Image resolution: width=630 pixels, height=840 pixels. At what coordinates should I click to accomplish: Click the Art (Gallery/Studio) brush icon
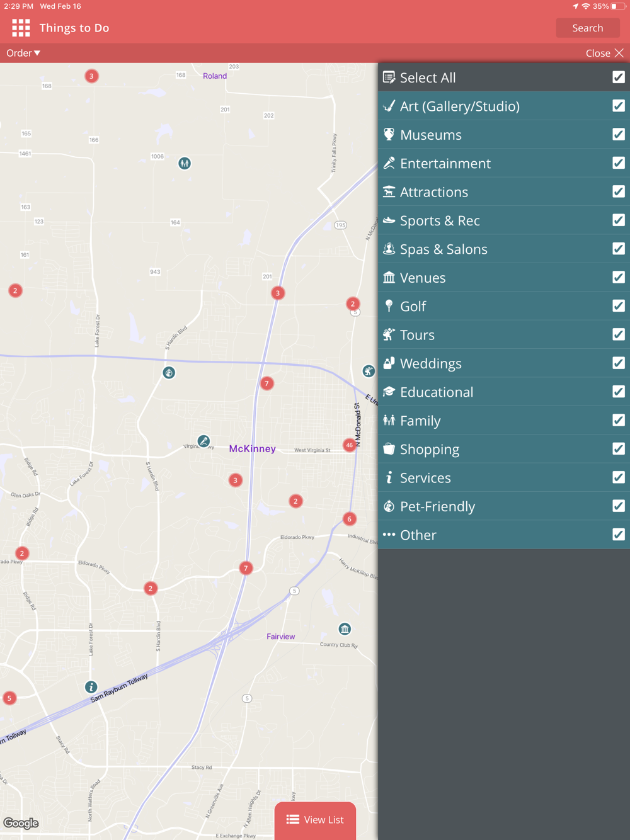coord(389,106)
